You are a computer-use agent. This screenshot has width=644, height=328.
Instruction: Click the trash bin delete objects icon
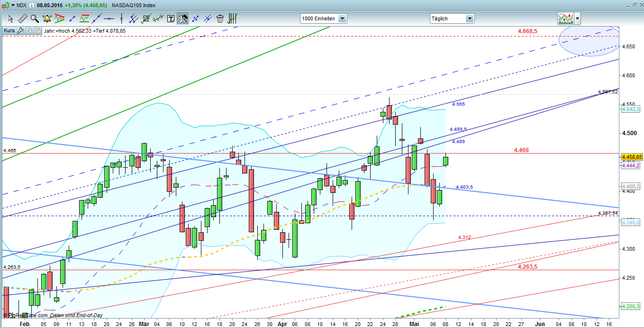(x=220, y=18)
